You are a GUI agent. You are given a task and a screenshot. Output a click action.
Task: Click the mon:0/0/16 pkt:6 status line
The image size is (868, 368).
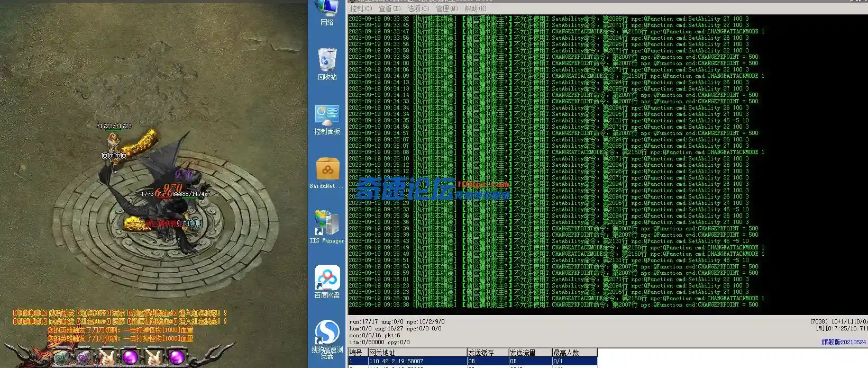point(374,335)
